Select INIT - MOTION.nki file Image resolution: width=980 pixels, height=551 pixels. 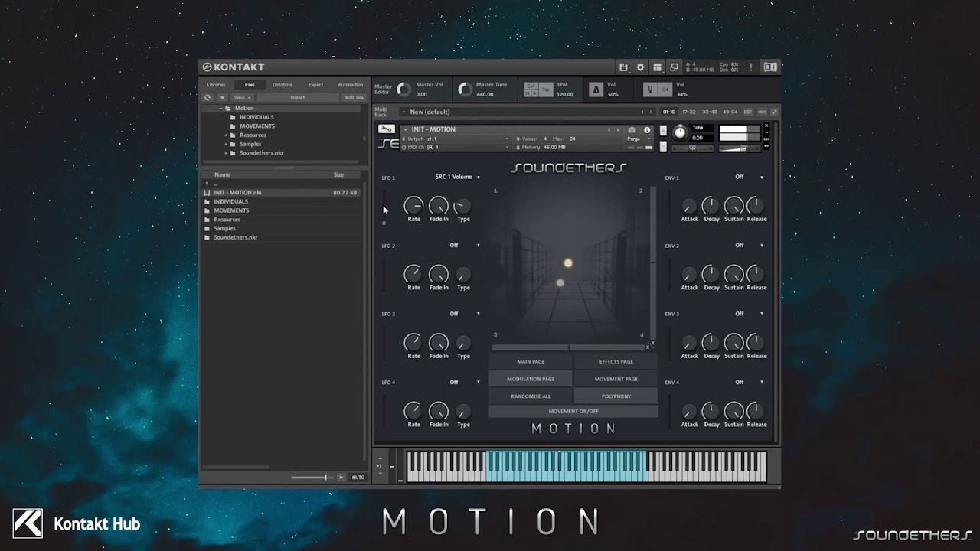[x=281, y=193]
